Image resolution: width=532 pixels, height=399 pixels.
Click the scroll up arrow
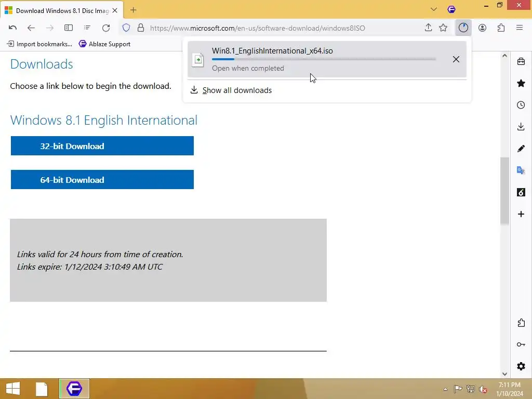[x=504, y=56]
